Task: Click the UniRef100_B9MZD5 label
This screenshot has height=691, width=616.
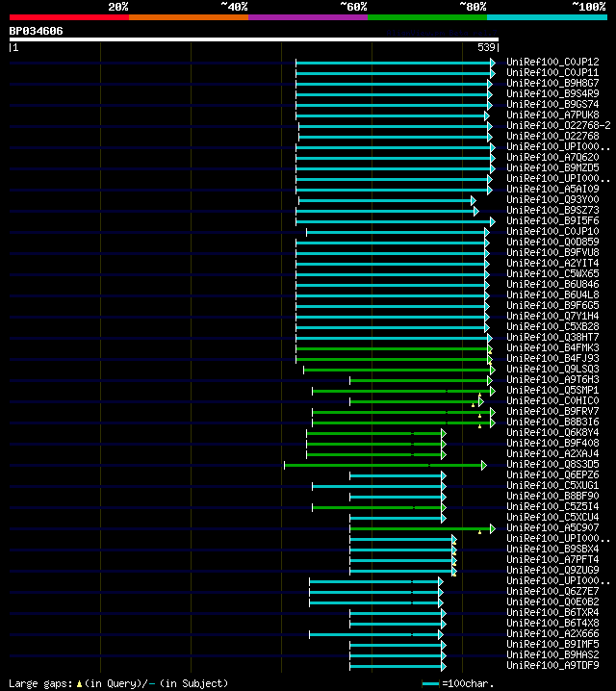Action: point(552,167)
